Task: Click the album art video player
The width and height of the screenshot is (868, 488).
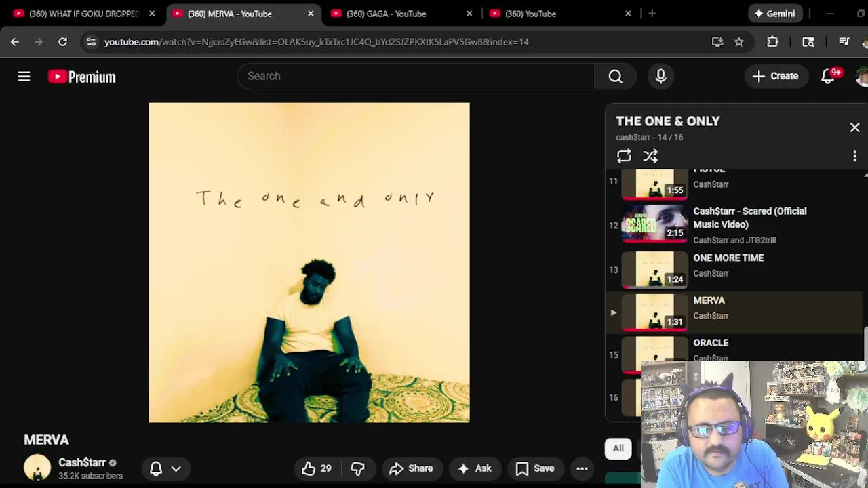Action: (309, 262)
